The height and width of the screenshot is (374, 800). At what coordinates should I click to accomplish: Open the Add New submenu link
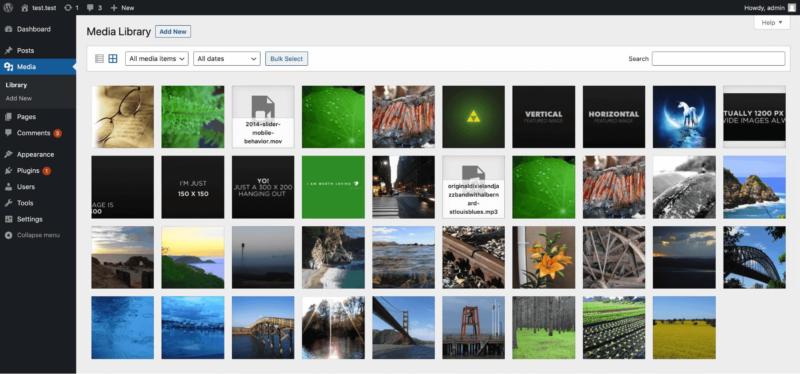(x=19, y=98)
